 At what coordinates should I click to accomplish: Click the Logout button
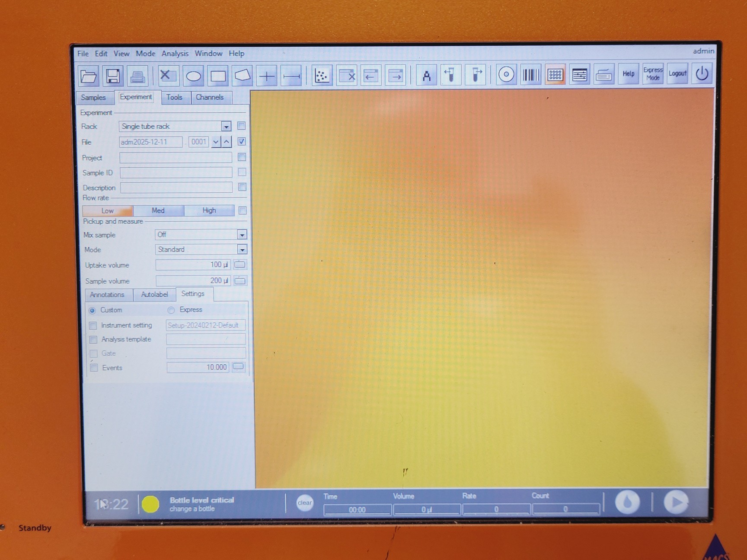(677, 73)
